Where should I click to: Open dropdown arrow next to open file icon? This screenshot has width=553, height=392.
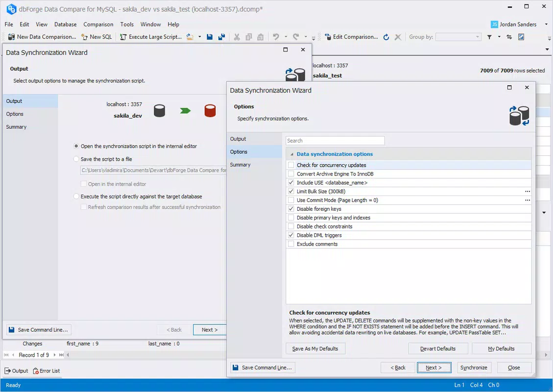[200, 37]
